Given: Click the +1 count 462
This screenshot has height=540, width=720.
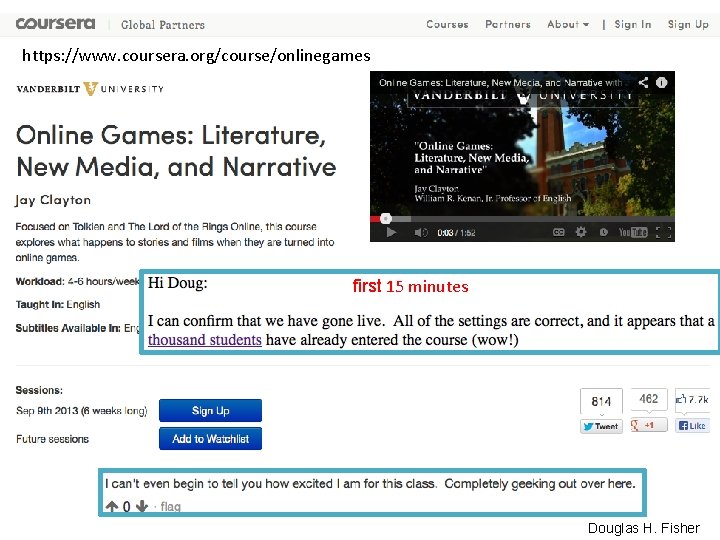Looking at the screenshot, I should click(x=649, y=399).
